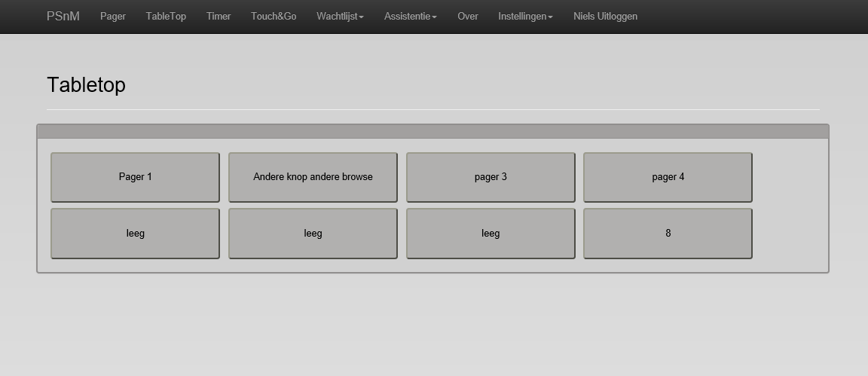Expand the Instellingen dropdown menu
Image resolution: width=868 pixels, height=376 pixels.
pos(525,17)
